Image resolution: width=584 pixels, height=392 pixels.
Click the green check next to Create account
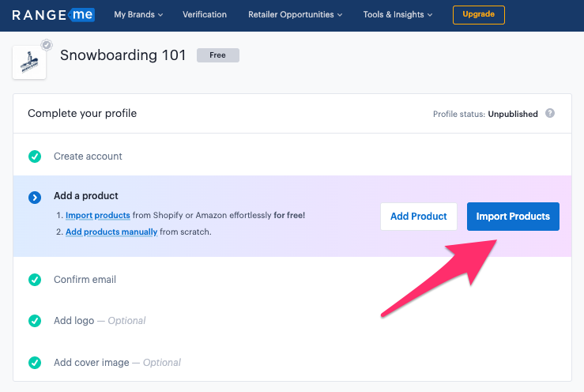(x=35, y=156)
